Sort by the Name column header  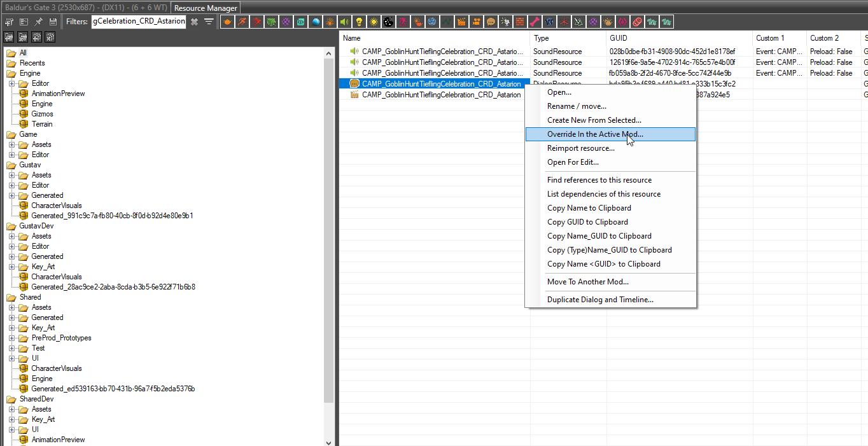click(435, 38)
